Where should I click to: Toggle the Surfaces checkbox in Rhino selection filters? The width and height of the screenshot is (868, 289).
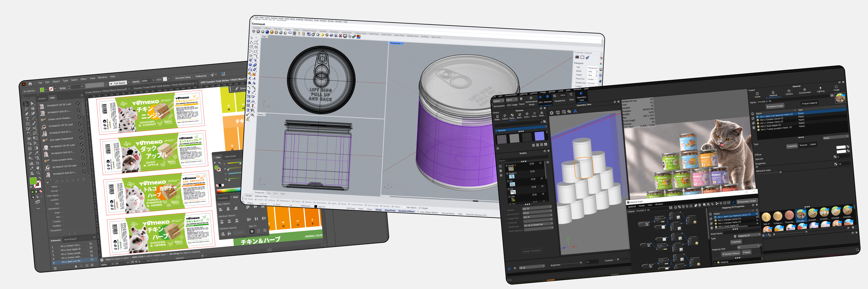pos(266,200)
